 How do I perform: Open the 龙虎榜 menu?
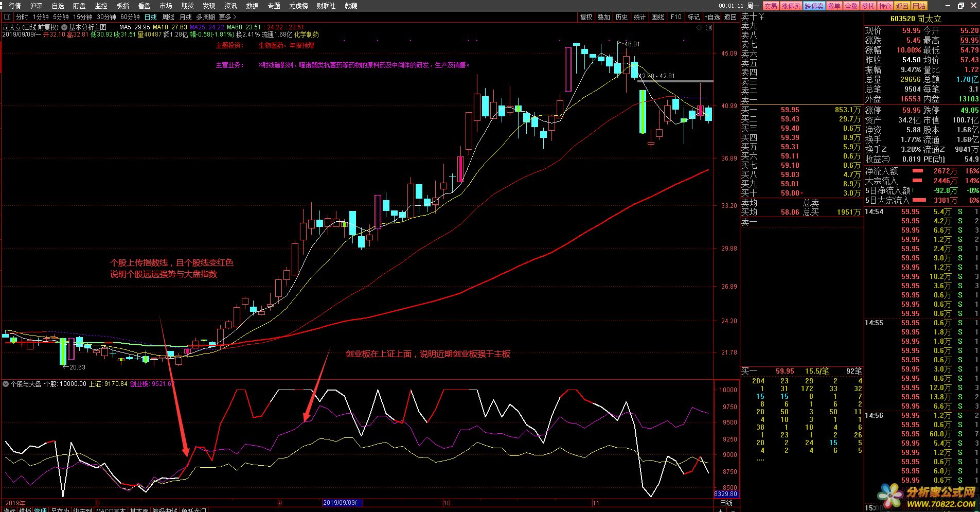298,6
